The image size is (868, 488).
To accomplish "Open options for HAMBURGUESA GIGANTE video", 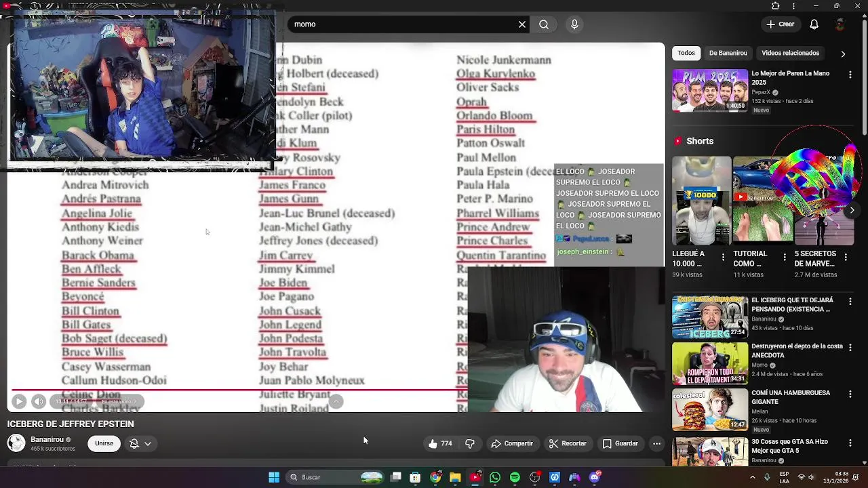I will [x=850, y=393].
